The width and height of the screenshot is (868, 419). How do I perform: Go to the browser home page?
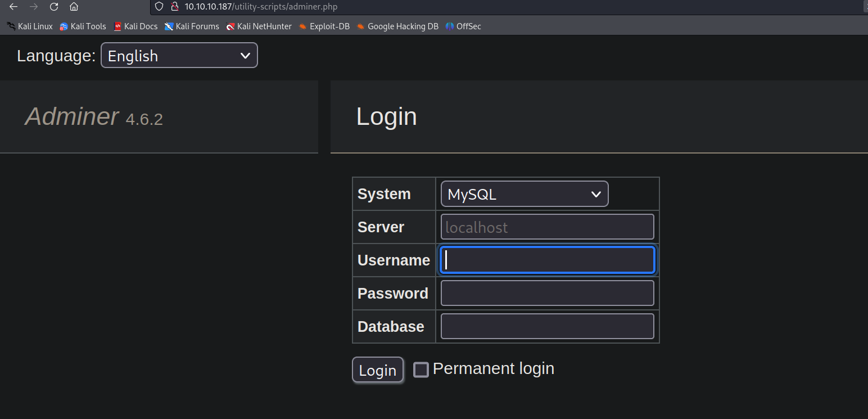click(74, 7)
